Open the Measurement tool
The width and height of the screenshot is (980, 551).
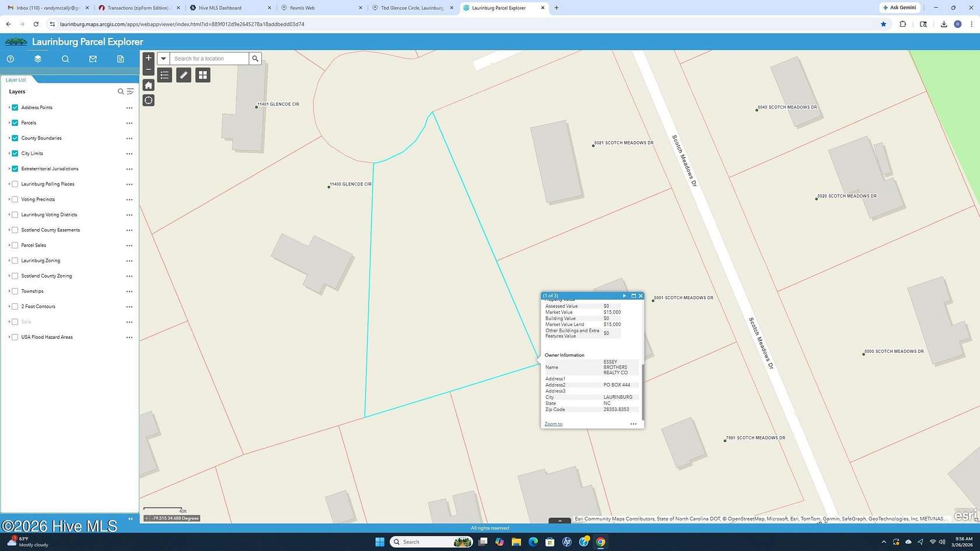(x=183, y=75)
